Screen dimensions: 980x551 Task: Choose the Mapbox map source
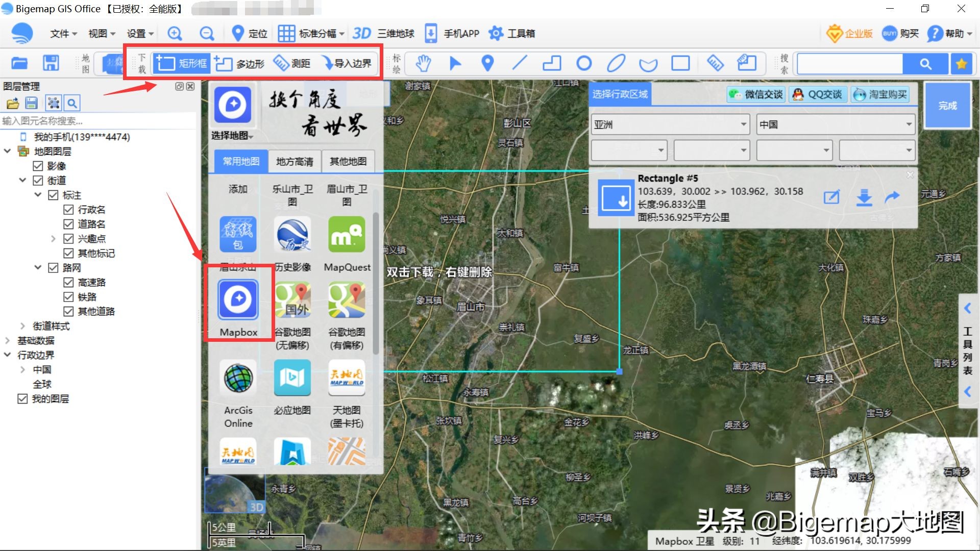pos(238,308)
